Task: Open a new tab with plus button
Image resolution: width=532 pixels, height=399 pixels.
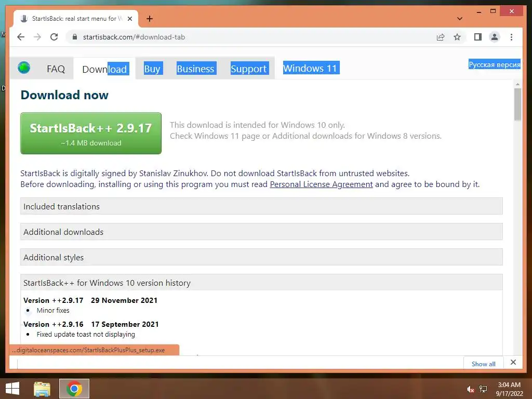Action: (x=149, y=19)
